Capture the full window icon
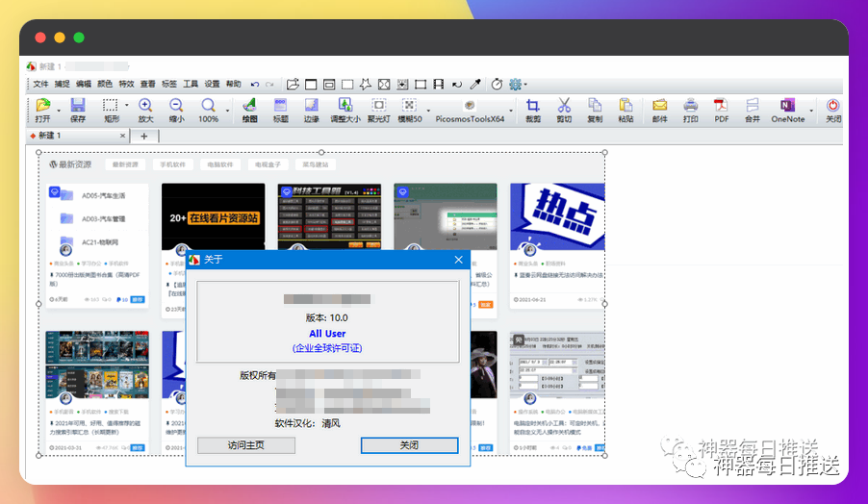The height and width of the screenshot is (504, 868). click(311, 84)
